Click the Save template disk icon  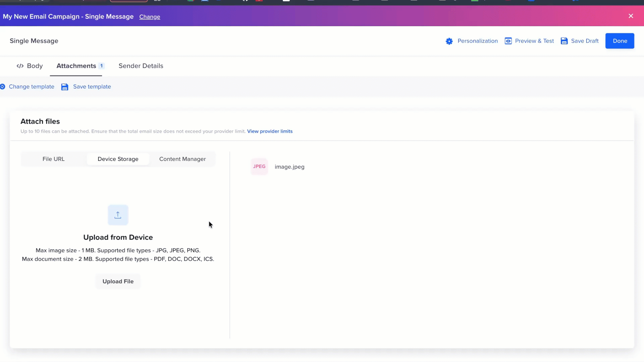click(64, 87)
